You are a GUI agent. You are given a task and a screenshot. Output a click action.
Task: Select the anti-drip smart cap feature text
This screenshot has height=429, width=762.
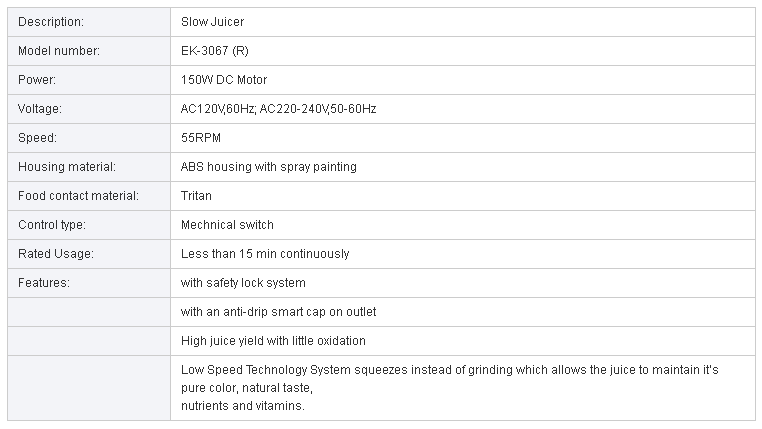click(278, 312)
